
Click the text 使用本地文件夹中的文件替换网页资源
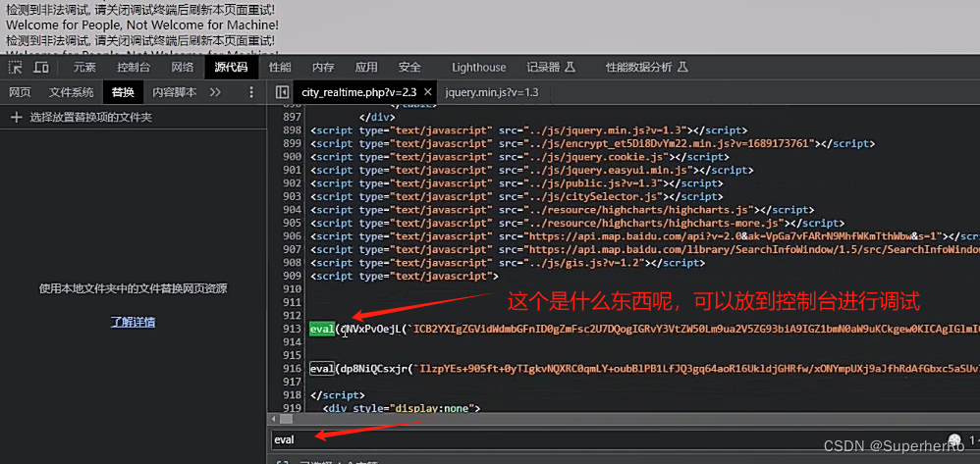[134, 289]
